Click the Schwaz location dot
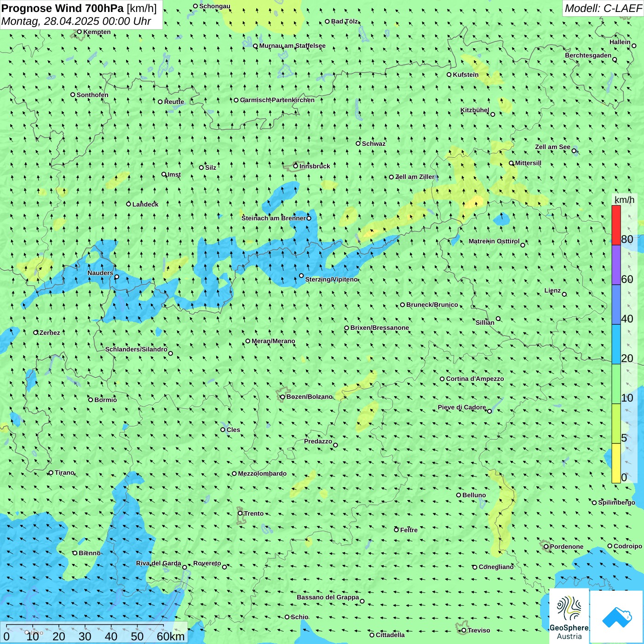This screenshot has width=644, height=644. [358, 144]
